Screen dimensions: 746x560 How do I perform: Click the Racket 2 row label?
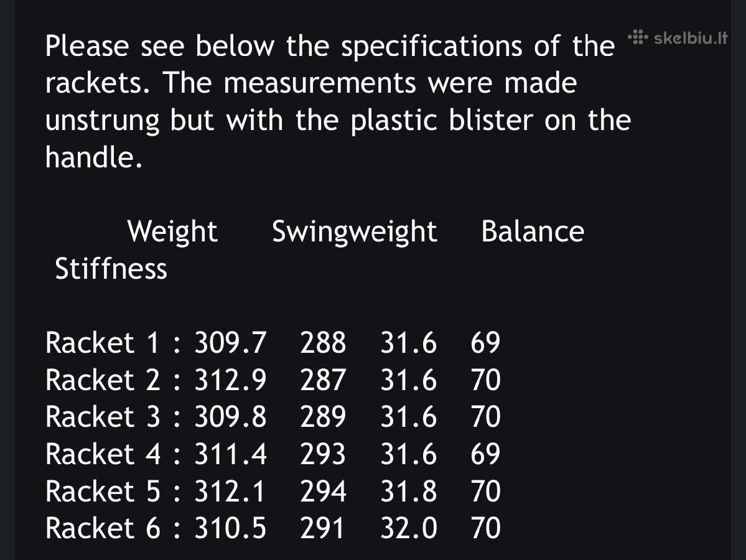(x=102, y=380)
